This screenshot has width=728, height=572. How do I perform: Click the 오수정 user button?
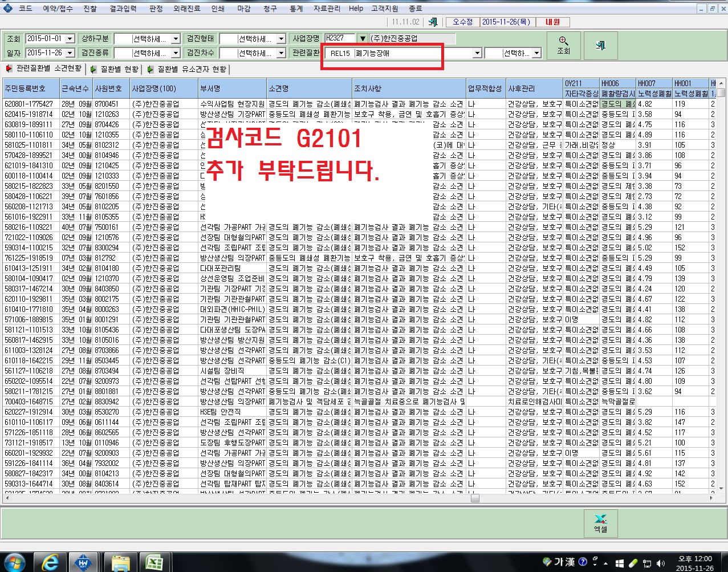coord(462,22)
